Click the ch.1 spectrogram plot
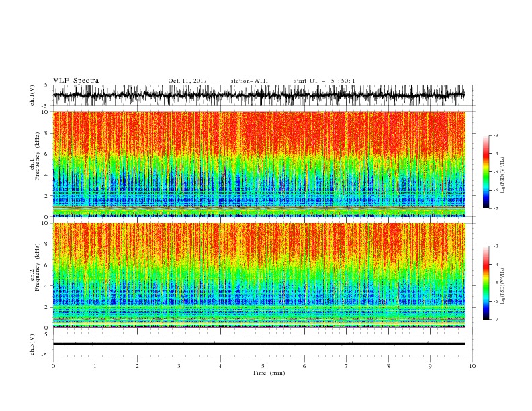The width and height of the screenshot is (532, 411). click(259, 164)
